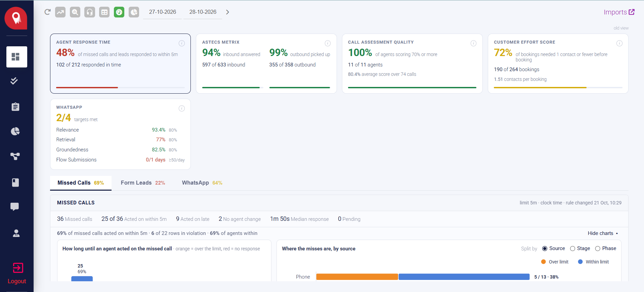Open the 27-10-2026 start date picker

(163, 12)
